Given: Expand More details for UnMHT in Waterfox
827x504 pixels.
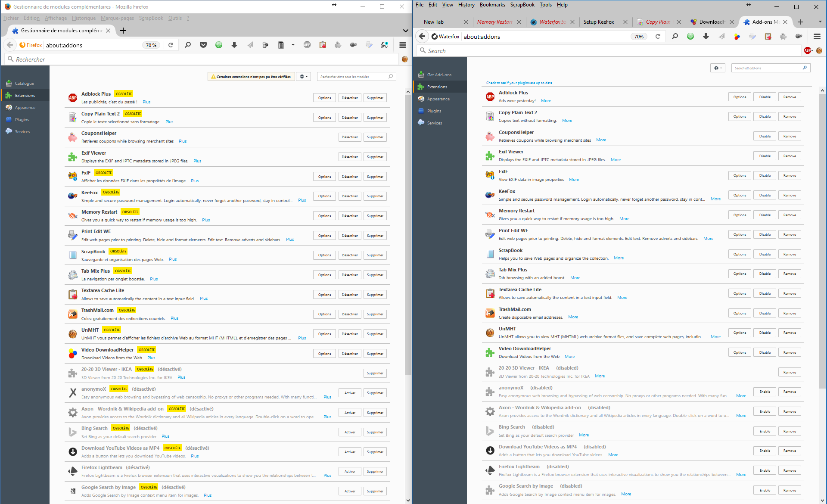Looking at the screenshot, I should tap(715, 337).
